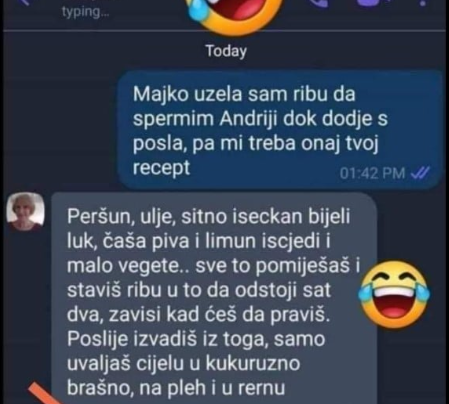The width and height of the screenshot is (449, 404).
Task: Select the recipe message starting "Peršun, ulje"
Action: [x=214, y=298]
